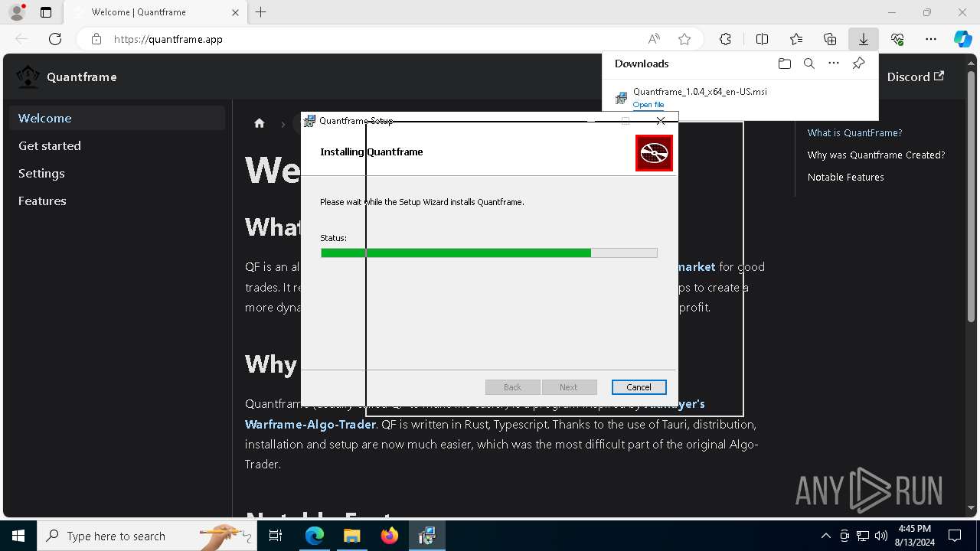Select the installer icon on the taskbar

click(x=426, y=536)
